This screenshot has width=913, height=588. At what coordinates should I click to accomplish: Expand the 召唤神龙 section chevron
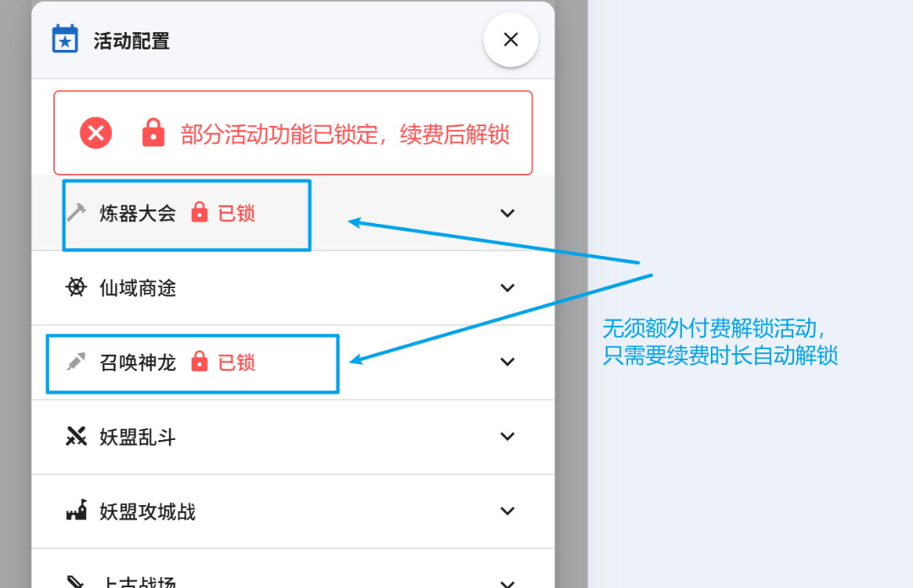coord(507,362)
